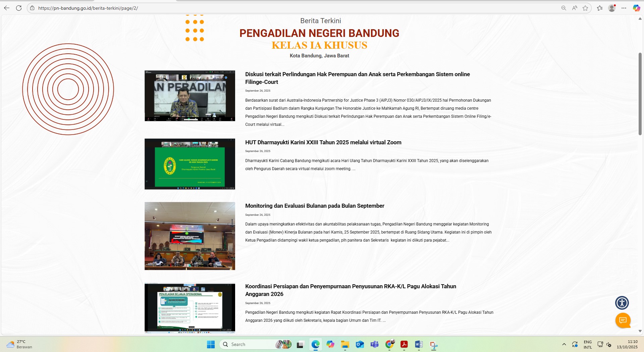This screenshot has width=644, height=352.
Task: Open article about HUT Dharmayukti Karini XXIII
Action: (323, 142)
